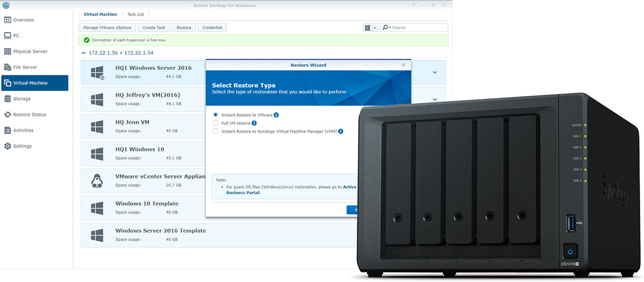Click the Restore Status refresh icon
Screen dimensions: 644x282
pos(7,114)
